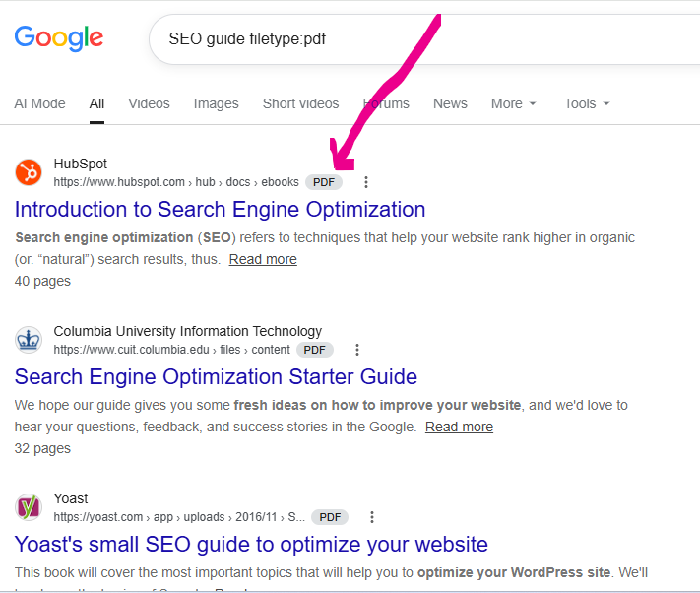Switch to Forums tab

(x=386, y=103)
